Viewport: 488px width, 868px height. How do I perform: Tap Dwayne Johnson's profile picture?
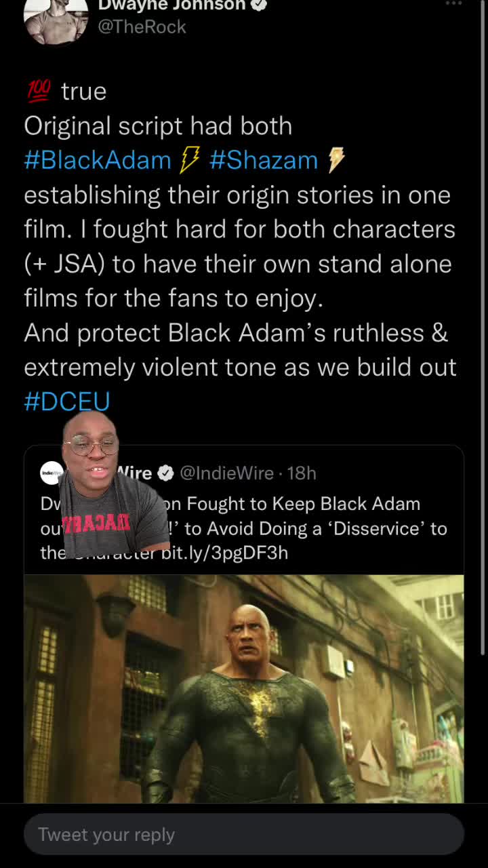click(56, 20)
